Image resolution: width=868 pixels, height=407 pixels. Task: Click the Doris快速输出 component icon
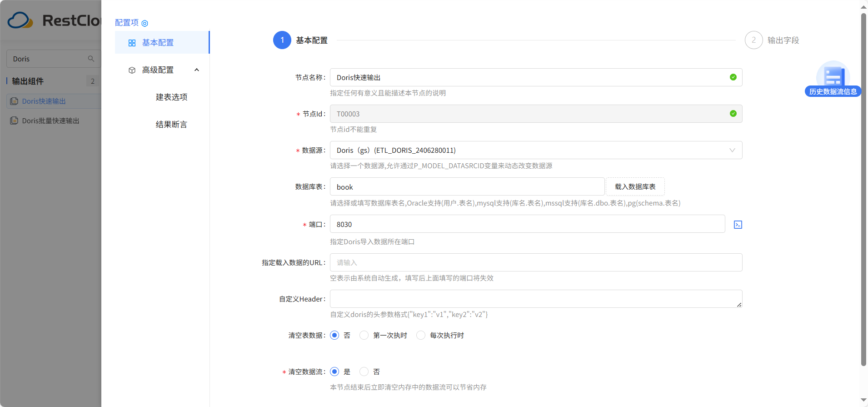pos(14,101)
